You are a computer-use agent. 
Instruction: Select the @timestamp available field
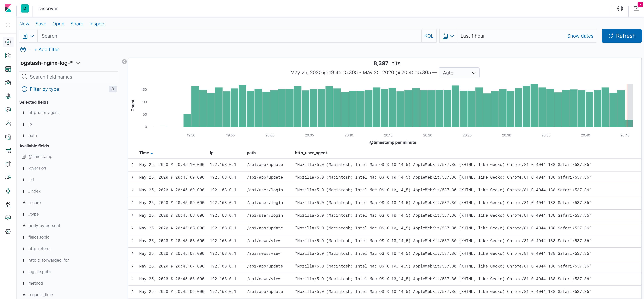pos(40,156)
